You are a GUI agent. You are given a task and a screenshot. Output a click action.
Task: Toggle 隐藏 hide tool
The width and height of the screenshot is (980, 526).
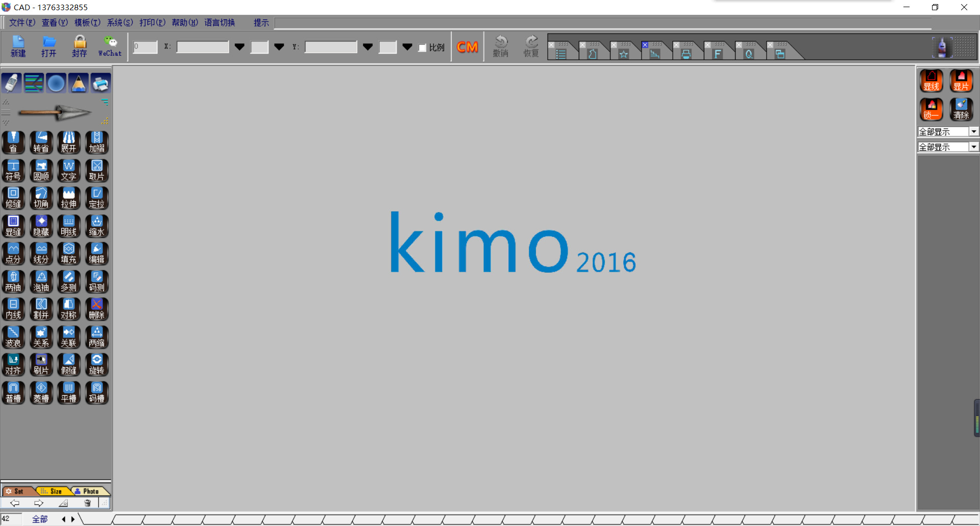(41, 226)
